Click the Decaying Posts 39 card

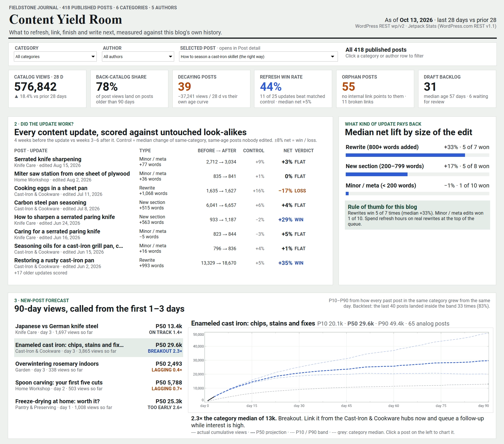[211, 89]
